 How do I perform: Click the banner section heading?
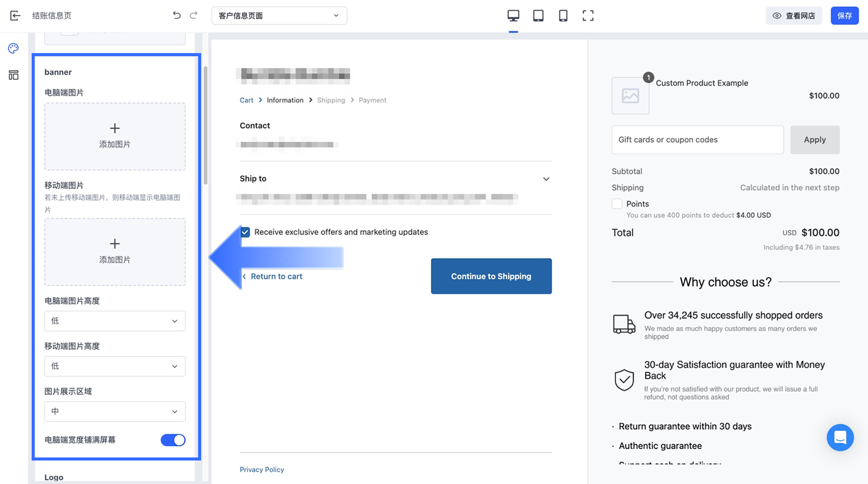[x=58, y=72]
